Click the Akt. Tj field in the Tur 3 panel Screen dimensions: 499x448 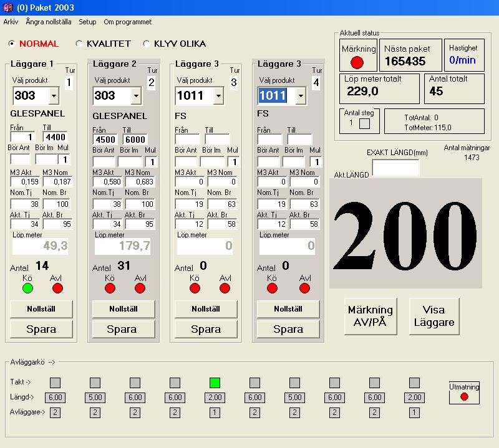190,224
